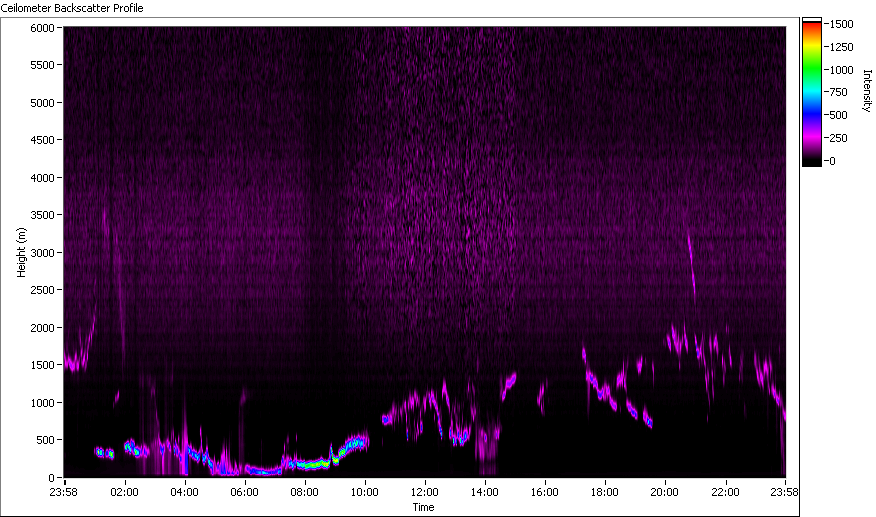Click the 1000 intensity scale value

[x=841, y=70]
